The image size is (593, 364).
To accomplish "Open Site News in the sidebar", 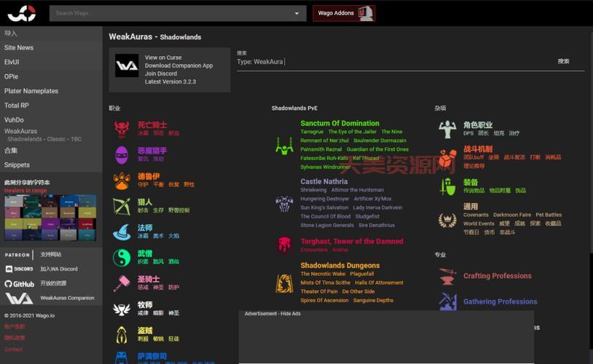I will (18, 47).
